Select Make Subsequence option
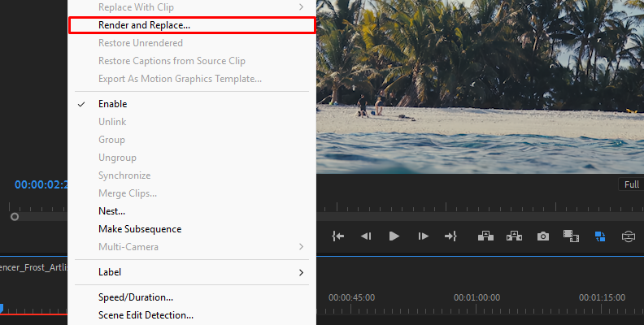644x325 pixels. coord(192,229)
